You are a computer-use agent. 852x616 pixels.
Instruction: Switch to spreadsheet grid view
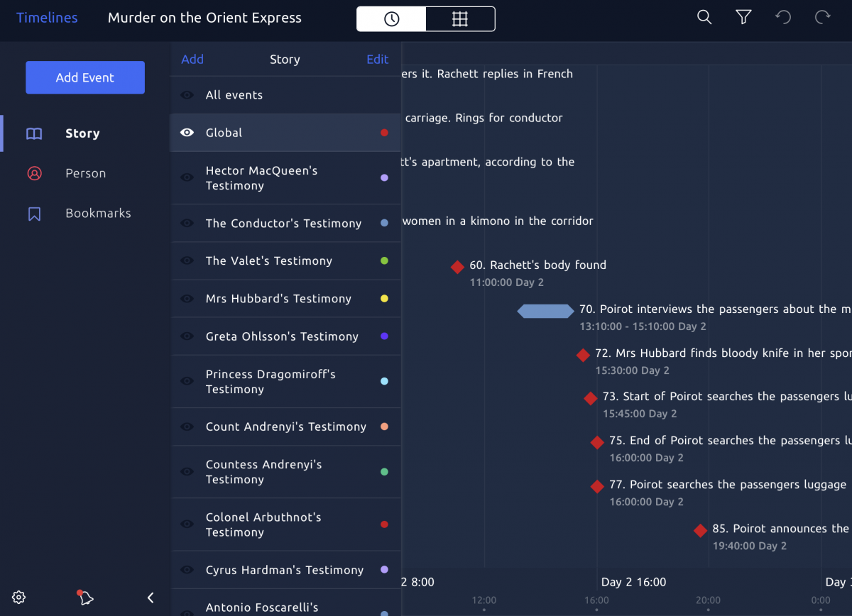pyautogui.click(x=460, y=19)
